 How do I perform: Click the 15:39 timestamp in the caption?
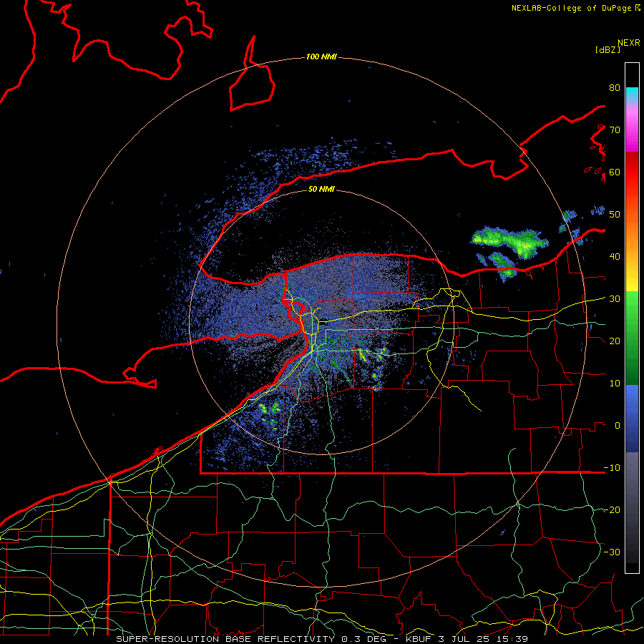pyautogui.click(x=513, y=639)
